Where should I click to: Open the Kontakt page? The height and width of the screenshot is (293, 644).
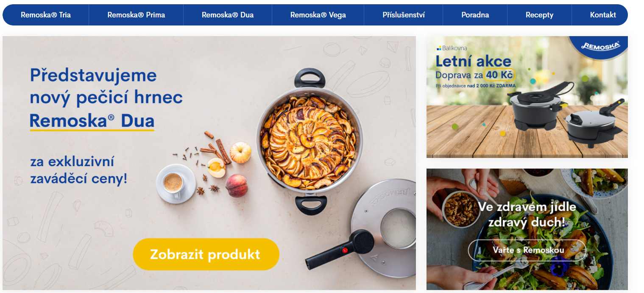point(603,15)
